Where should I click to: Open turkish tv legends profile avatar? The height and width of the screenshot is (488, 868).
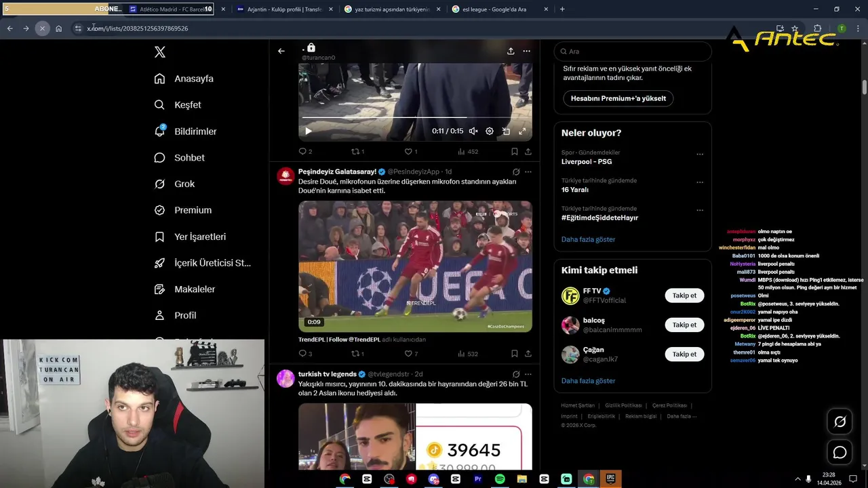pyautogui.click(x=285, y=378)
